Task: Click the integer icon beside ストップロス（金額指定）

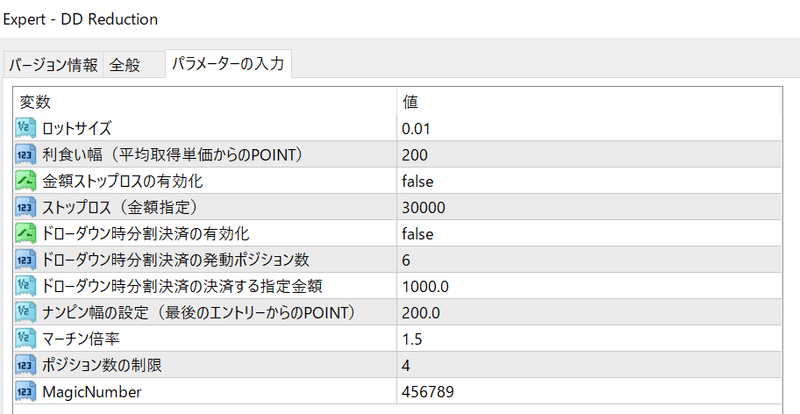Action: click(x=26, y=207)
